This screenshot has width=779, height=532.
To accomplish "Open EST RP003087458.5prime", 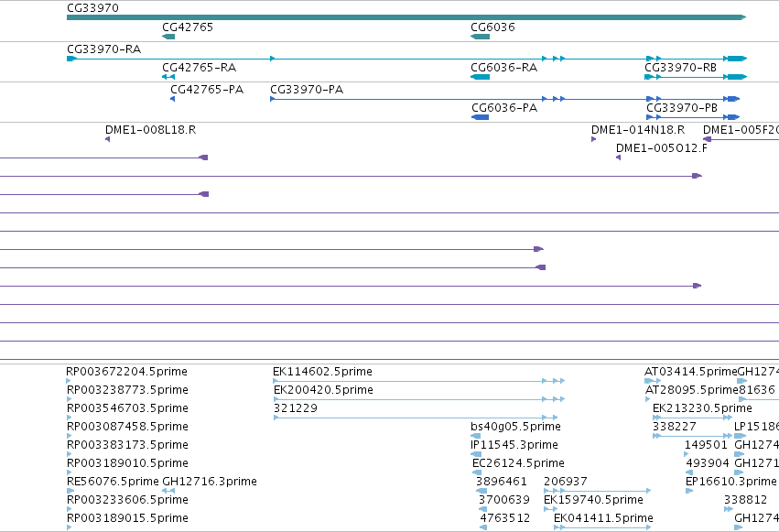I will click(x=127, y=427).
